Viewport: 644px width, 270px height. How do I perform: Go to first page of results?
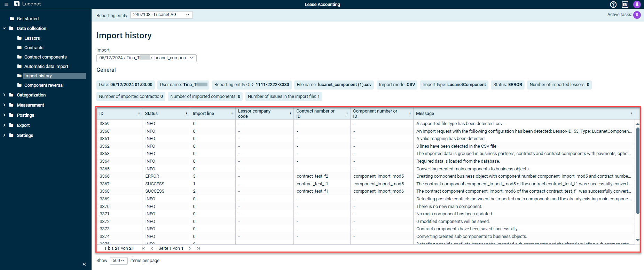(x=143, y=248)
